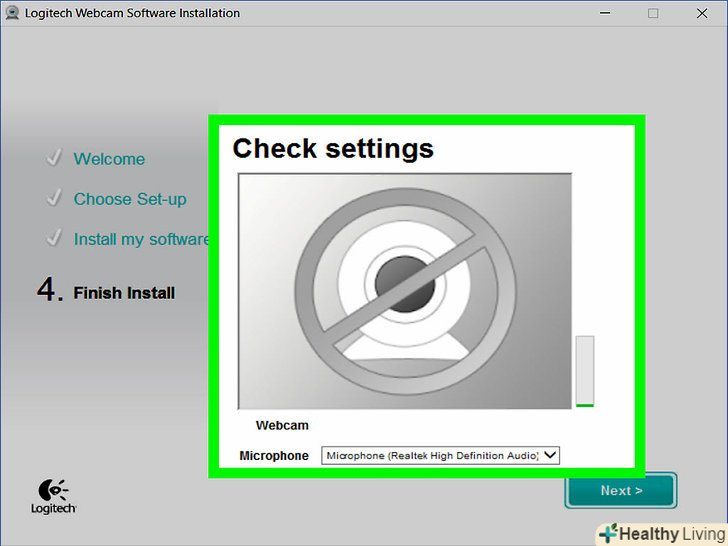Click the checkmark beside Install my software
728x546 pixels.
[x=54, y=239]
